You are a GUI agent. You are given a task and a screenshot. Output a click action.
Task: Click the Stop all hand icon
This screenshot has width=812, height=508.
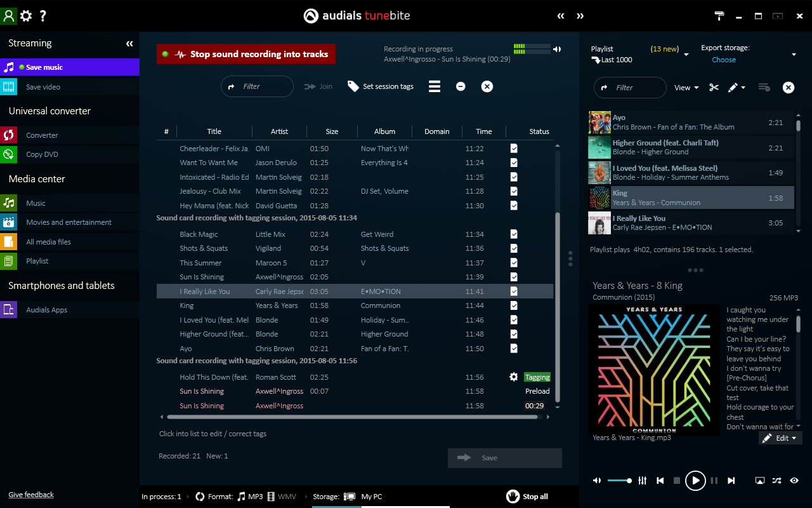(x=513, y=496)
